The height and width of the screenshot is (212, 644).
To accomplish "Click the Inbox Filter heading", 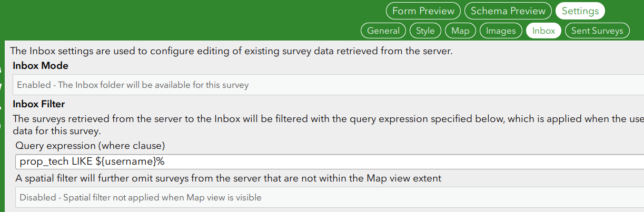I will click(38, 104).
